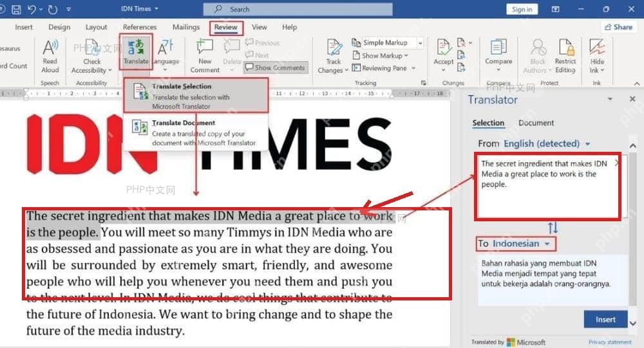This screenshot has width=644, height=348.
Task: Choose Translate Selection menu item
Action: coord(196,96)
